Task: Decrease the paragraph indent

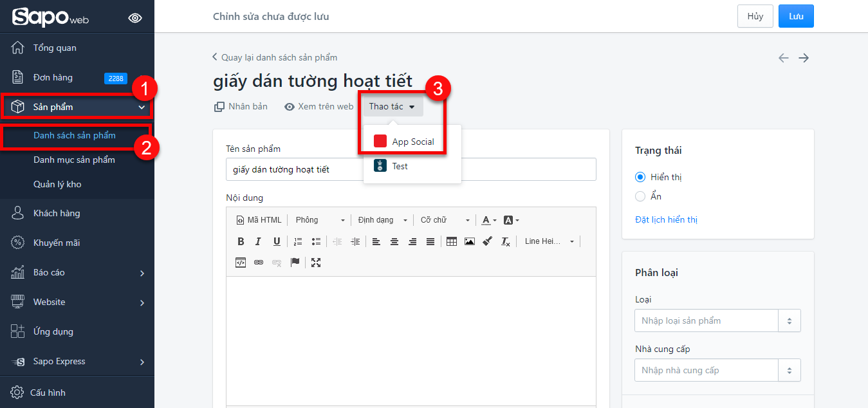Action: pos(337,242)
